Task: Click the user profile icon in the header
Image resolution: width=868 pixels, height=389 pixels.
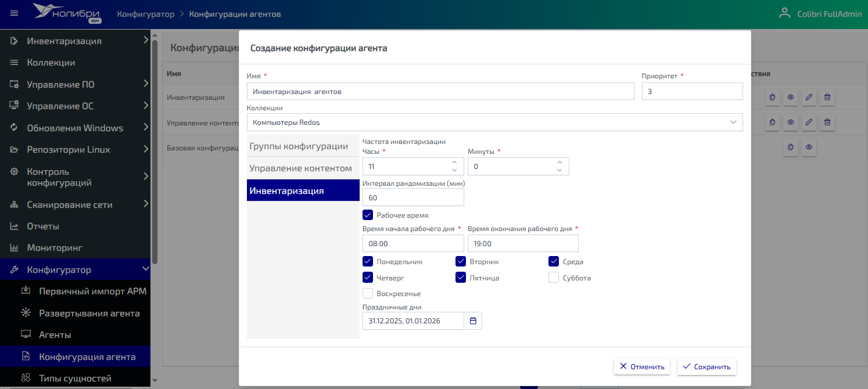Action: [785, 13]
